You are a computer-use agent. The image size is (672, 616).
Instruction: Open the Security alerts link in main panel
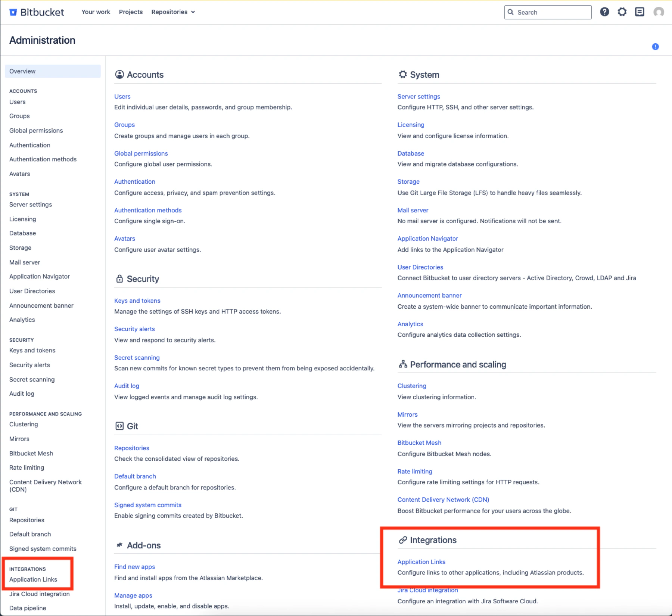[134, 329]
